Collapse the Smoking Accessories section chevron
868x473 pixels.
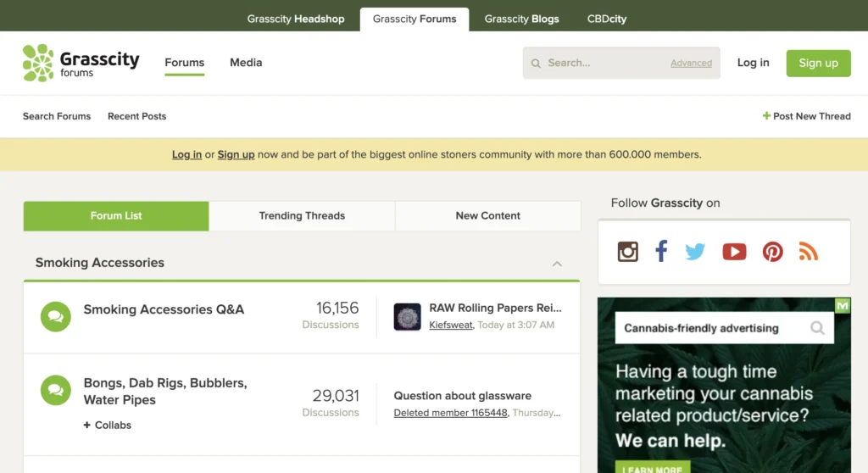557,264
